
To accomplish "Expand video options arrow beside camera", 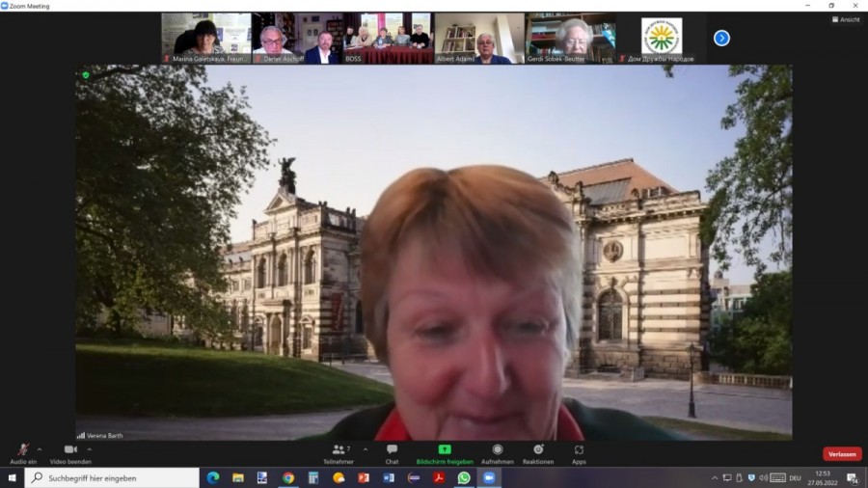I will 90,448.
